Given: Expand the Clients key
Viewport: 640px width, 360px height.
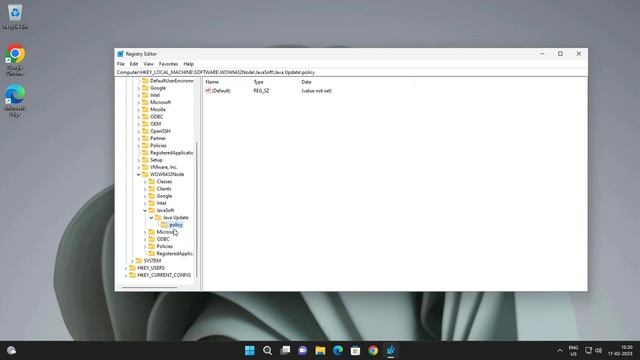Looking at the screenshot, I should pos(145,189).
